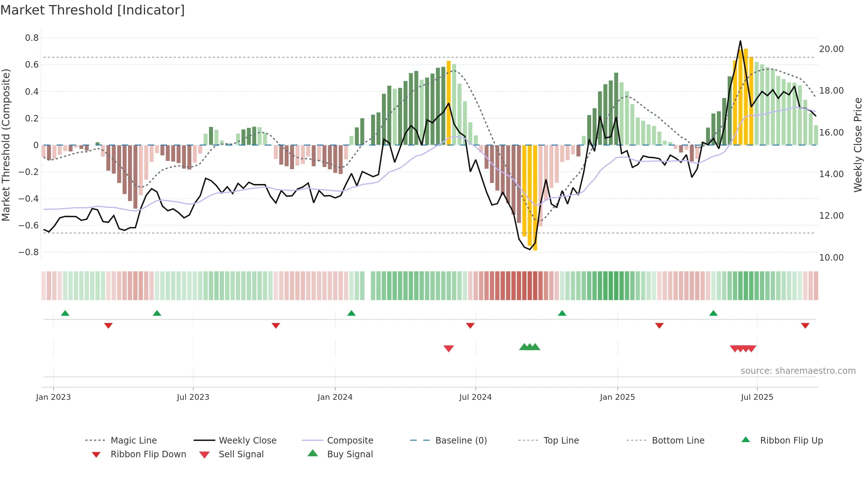Click the 0.4 left-axis tick label
Image resolution: width=868 pixels, height=488 pixels.
coord(32,91)
